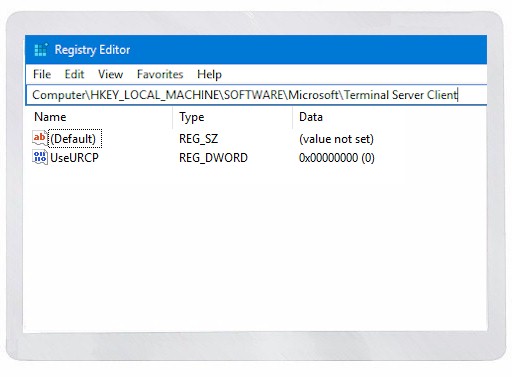Click the 0x00000000 (0) data cell

337,158
